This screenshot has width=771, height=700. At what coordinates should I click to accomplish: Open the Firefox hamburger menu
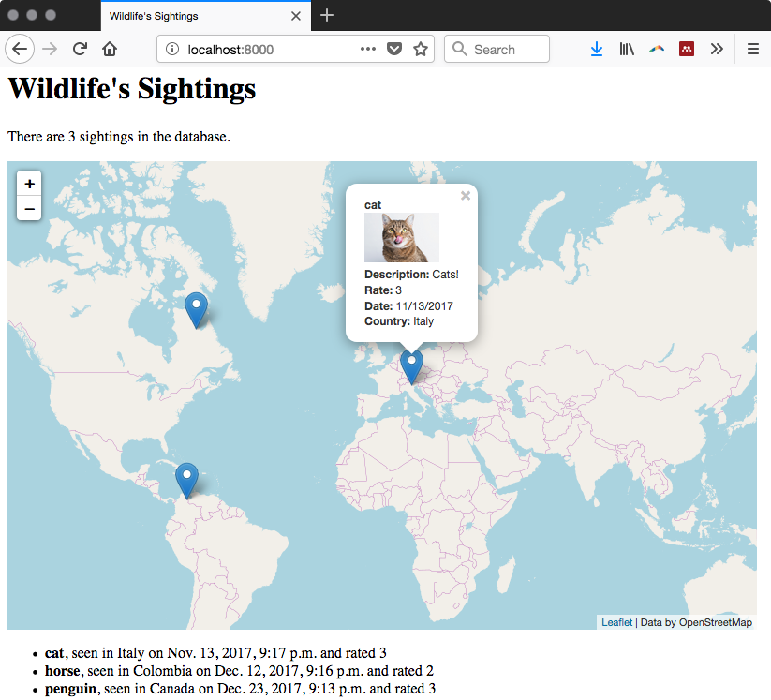753,49
